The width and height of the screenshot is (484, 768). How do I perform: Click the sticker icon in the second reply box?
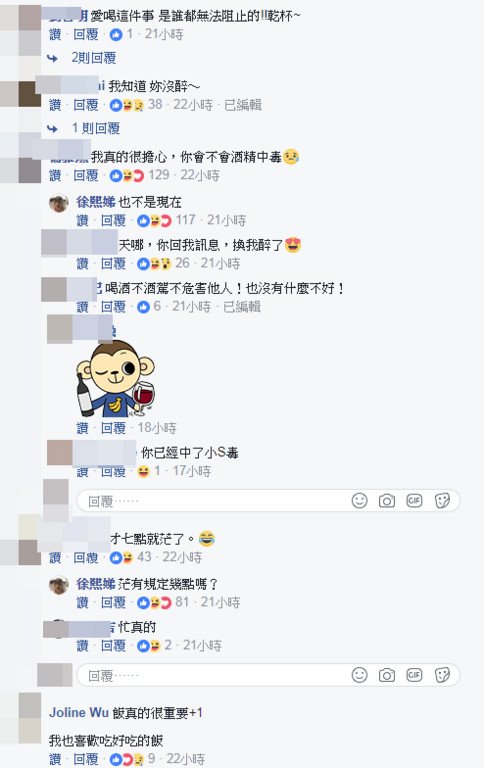click(442, 675)
